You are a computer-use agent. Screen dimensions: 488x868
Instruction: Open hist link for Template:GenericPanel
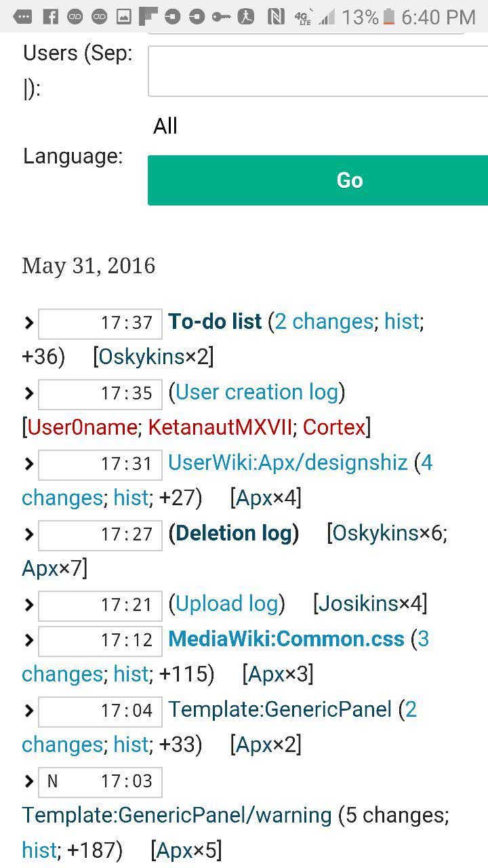[x=131, y=745]
